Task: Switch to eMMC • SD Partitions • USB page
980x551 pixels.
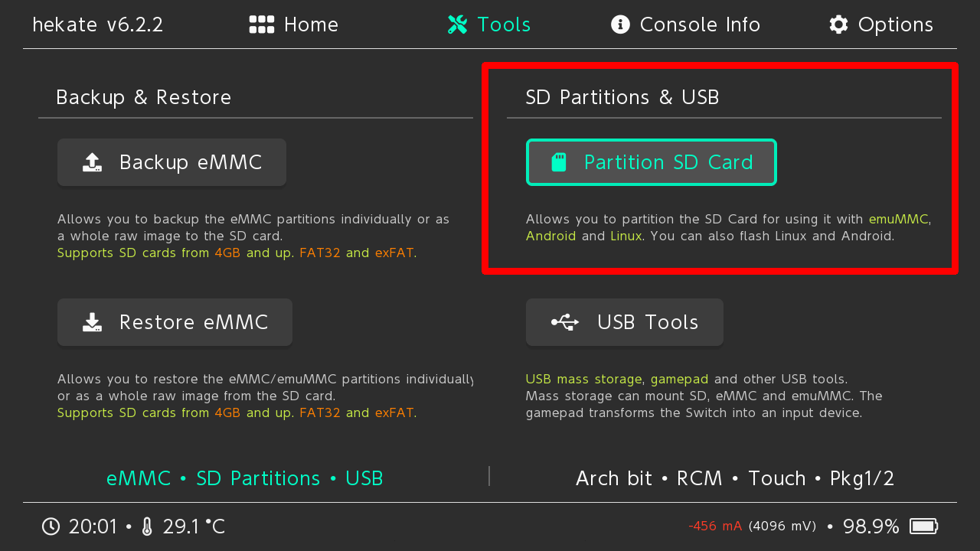Action: 245,478
